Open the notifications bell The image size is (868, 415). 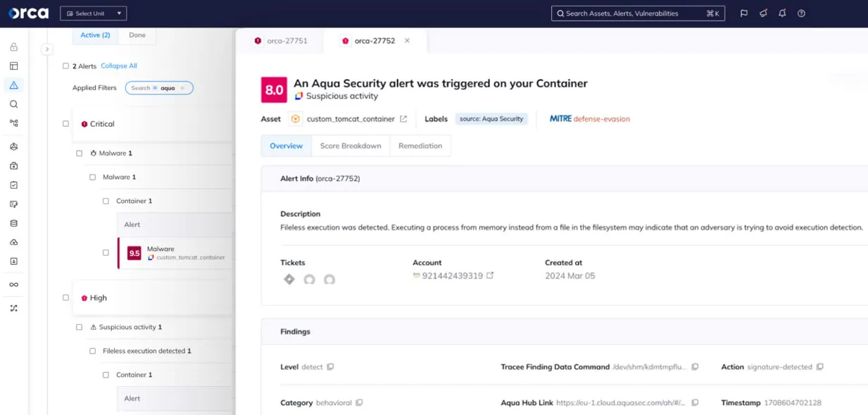click(782, 13)
